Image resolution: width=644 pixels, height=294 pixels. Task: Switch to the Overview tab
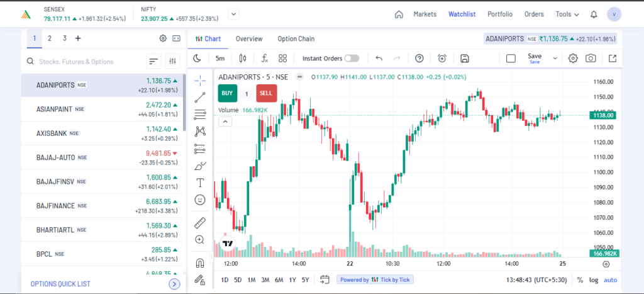tap(249, 38)
